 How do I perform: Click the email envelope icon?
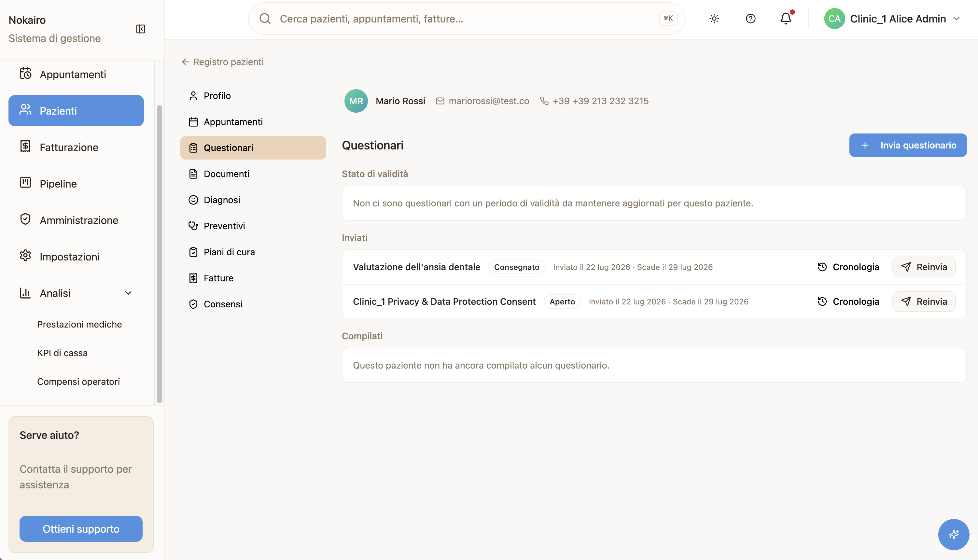[440, 101]
